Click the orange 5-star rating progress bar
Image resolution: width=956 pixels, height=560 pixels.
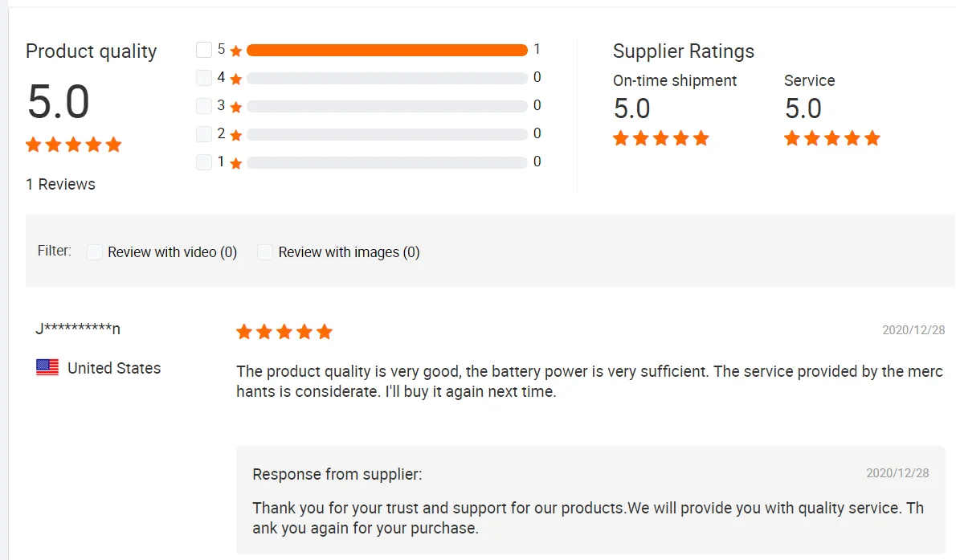(x=386, y=51)
